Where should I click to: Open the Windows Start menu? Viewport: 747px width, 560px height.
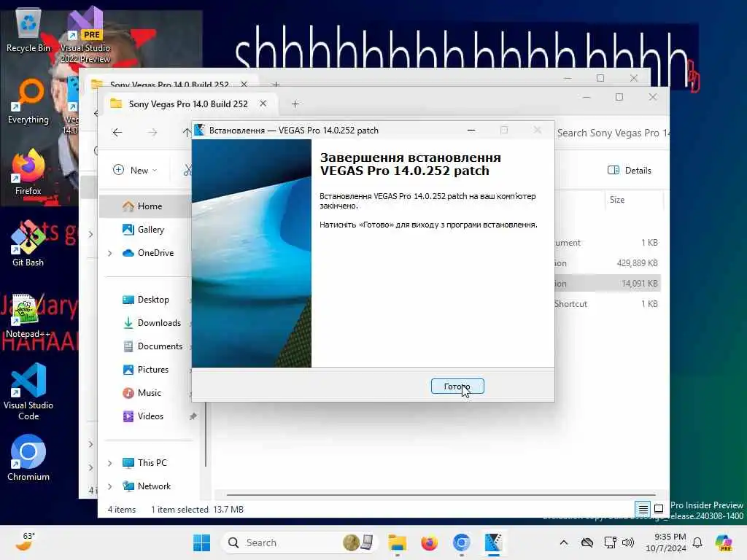tap(201, 542)
